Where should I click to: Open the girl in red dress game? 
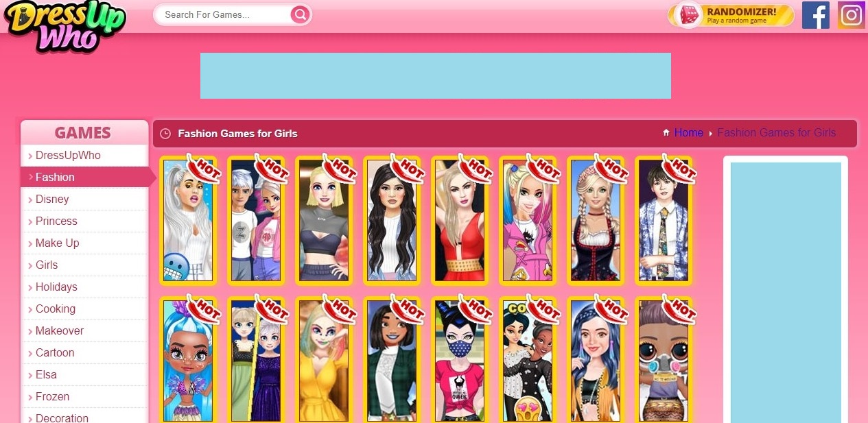[460, 221]
